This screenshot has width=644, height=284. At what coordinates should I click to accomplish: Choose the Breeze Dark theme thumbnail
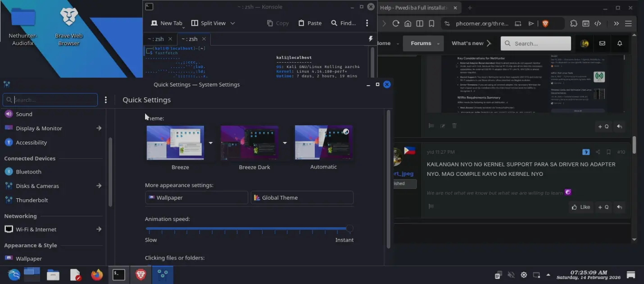click(249, 142)
